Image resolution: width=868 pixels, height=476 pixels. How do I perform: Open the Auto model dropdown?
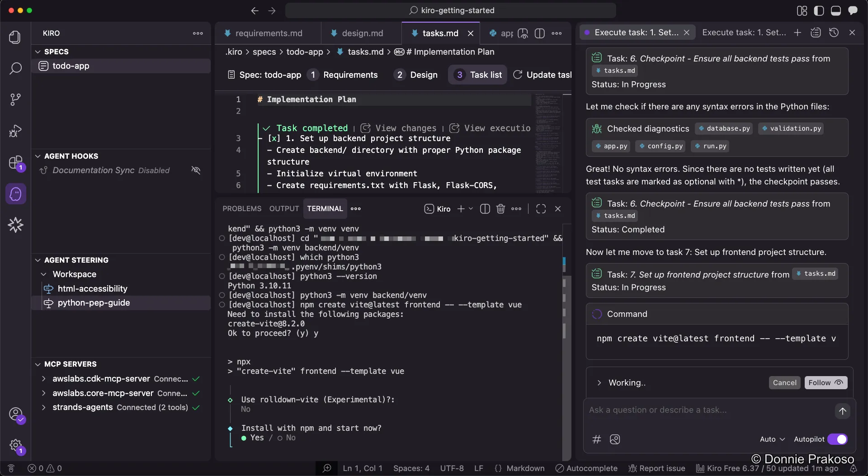772,439
